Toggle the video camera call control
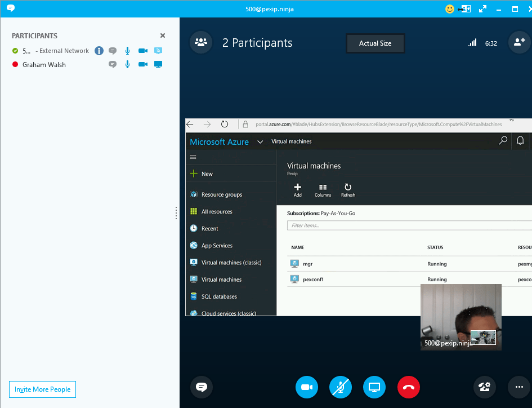Screen dimensions: 532x408 coord(307,387)
